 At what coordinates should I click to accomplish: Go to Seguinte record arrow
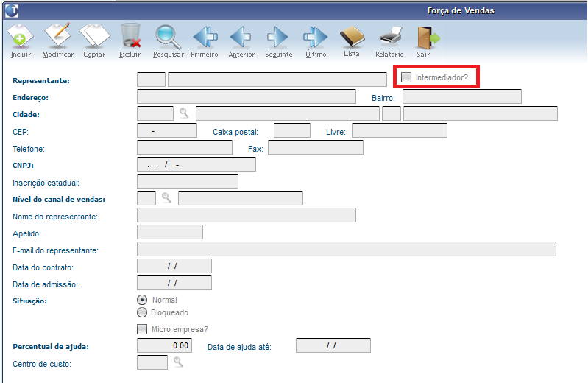277,36
